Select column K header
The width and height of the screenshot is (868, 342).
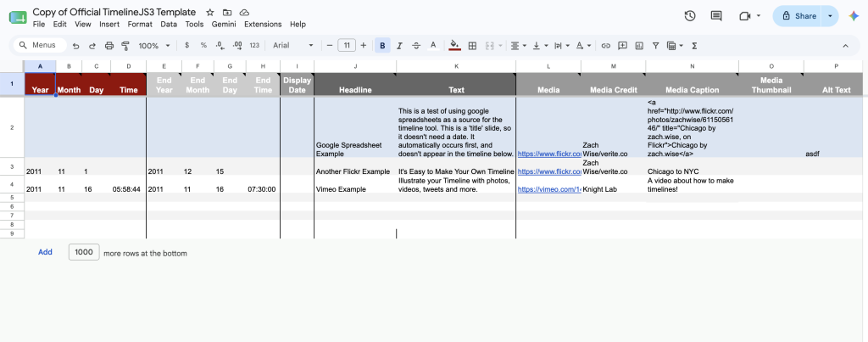pos(456,66)
